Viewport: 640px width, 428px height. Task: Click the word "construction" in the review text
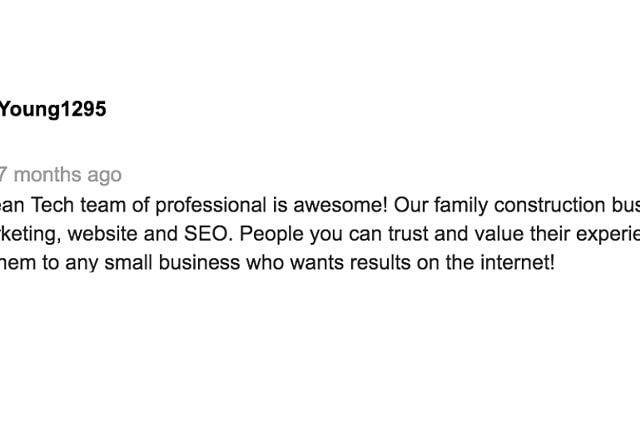coord(549,205)
